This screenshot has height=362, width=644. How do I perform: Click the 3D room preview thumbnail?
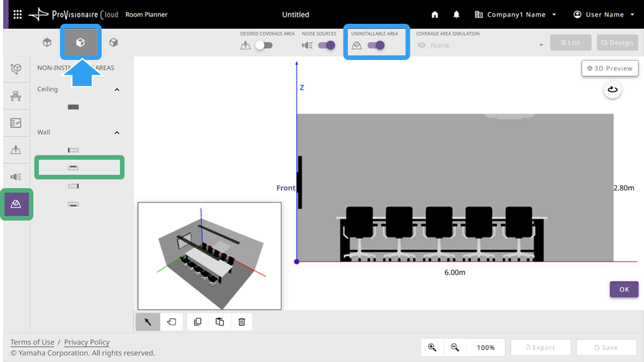coord(210,256)
